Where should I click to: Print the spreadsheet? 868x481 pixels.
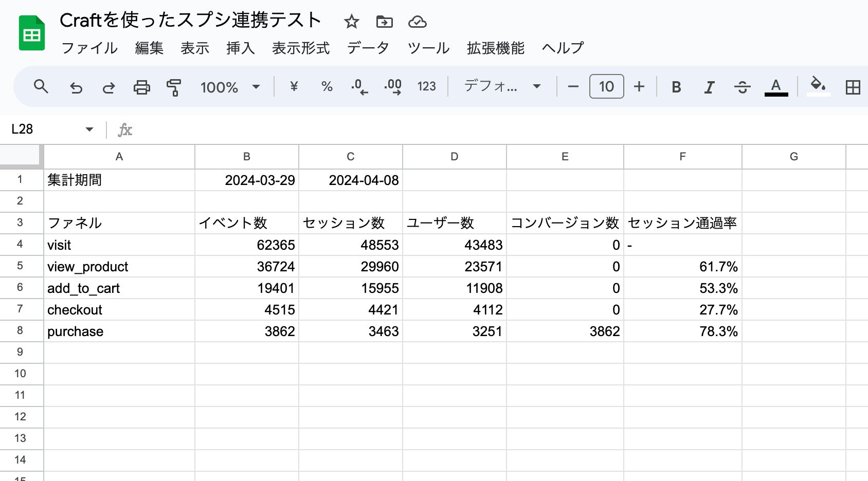click(141, 87)
